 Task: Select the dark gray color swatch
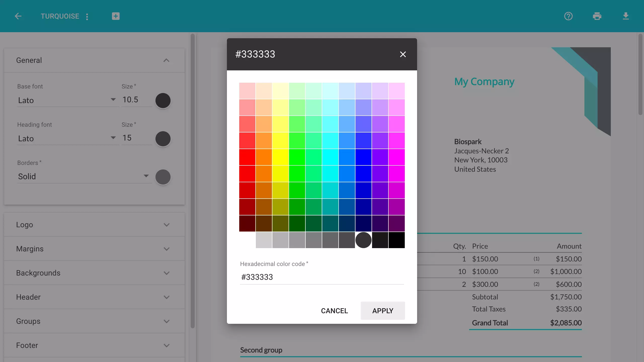click(363, 240)
